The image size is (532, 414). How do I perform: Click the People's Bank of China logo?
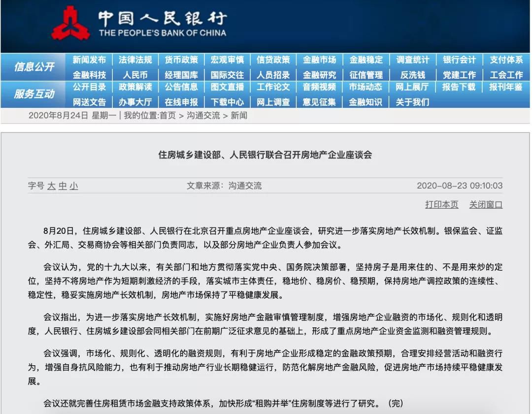point(70,24)
